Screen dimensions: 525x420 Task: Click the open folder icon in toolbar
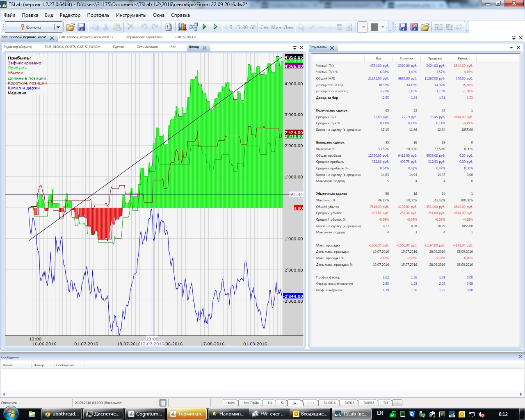click(x=70, y=27)
